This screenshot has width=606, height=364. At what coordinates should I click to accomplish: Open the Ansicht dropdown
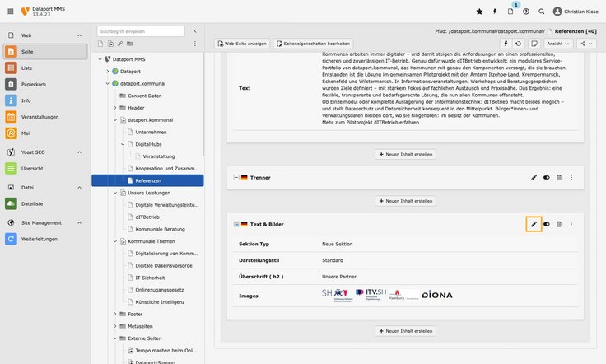558,43
